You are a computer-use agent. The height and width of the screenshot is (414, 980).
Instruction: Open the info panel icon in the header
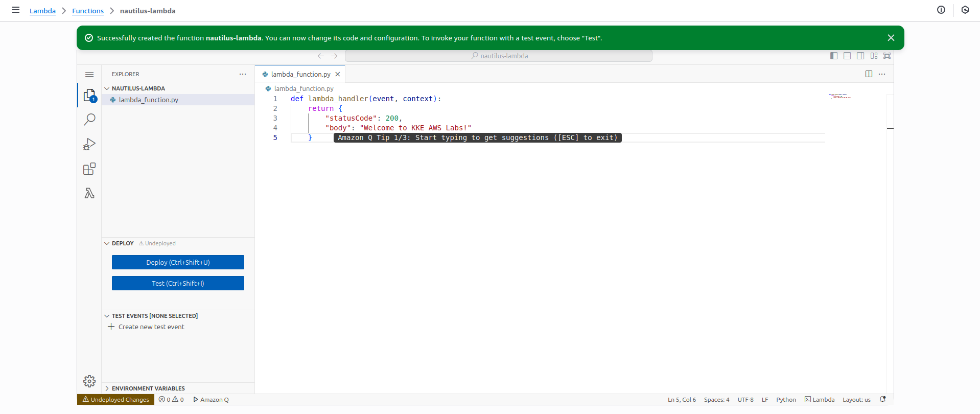941,10
